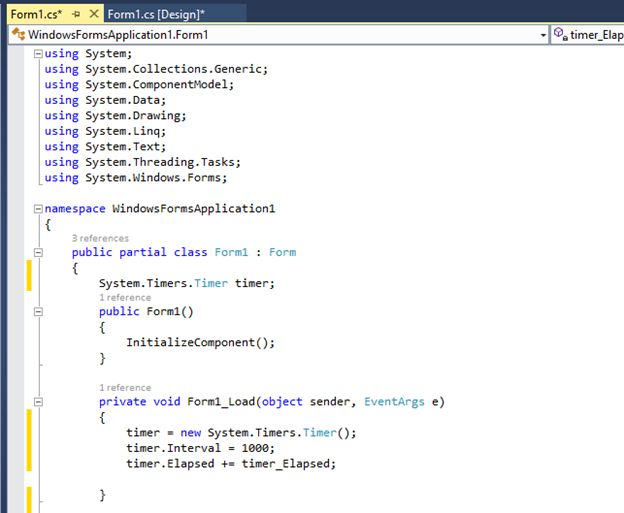Click the text 'using System.Text;'
This screenshot has width=624, height=513.
[105, 147]
